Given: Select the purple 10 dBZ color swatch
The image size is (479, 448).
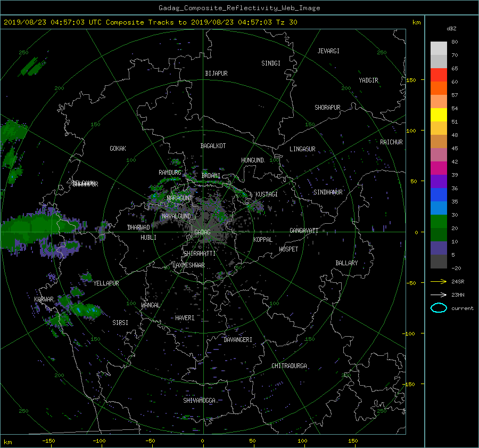Looking at the screenshot, I should click(x=439, y=248).
